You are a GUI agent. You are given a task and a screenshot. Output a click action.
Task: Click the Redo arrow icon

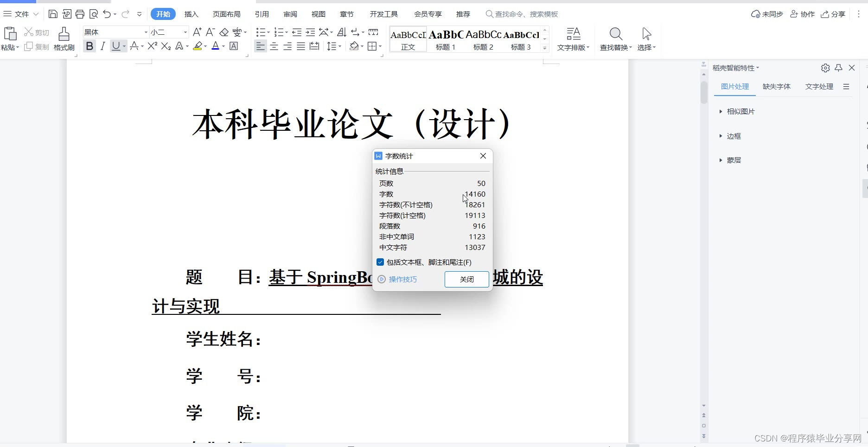coord(125,14)
